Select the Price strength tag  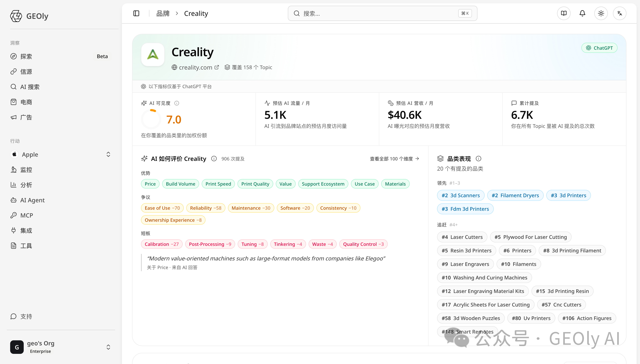pyautogui.click(x=150, y=184)
